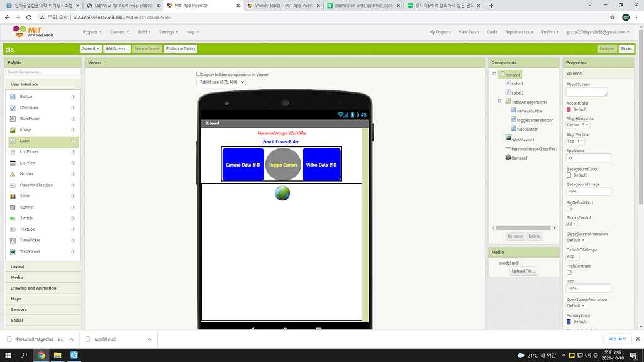
Task: Open the Tablet size dropdown
Action: pyautogui.click(x=221, y=81)
